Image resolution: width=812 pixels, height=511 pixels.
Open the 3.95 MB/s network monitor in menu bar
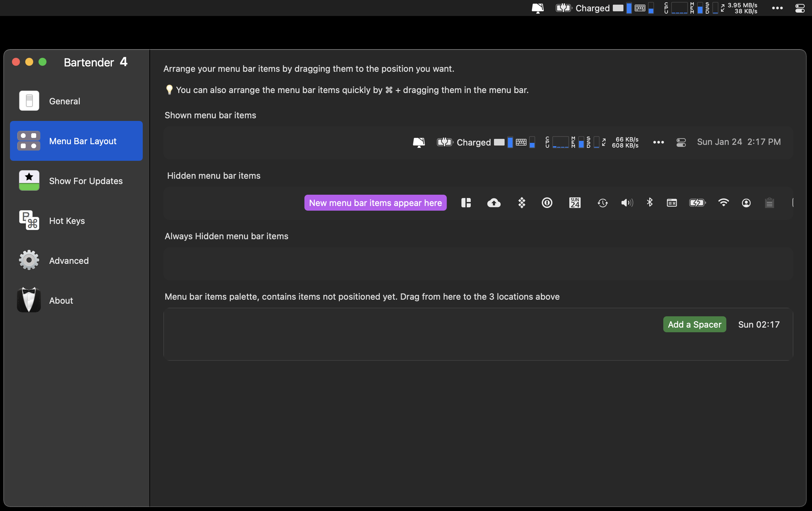[x=739, y=8]
